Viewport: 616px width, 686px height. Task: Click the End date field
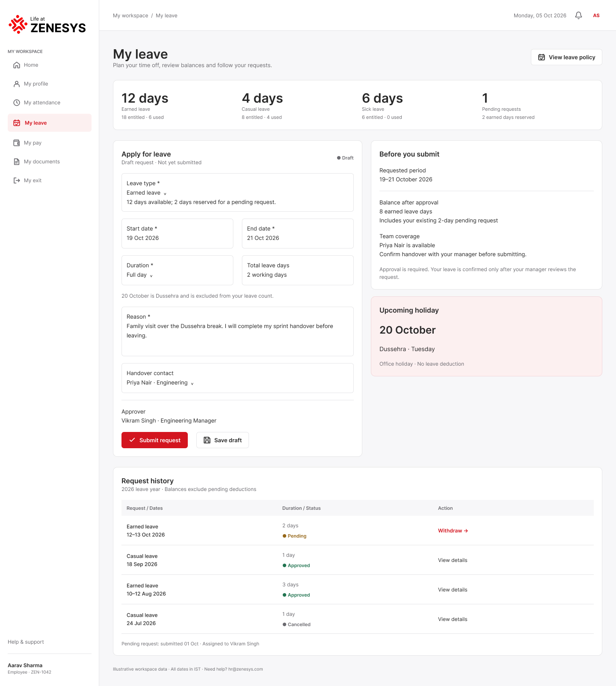pyautogui.click(x=298, y=234)
